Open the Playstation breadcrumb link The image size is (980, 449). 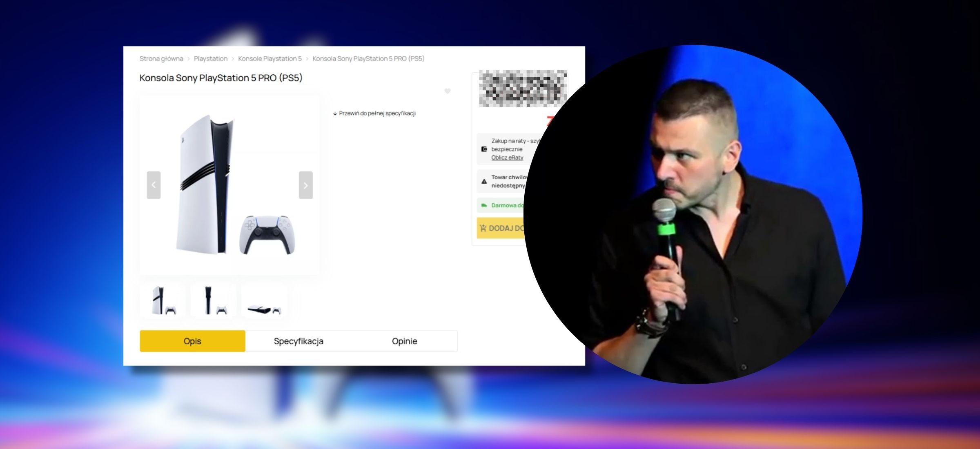click(211, 59)
